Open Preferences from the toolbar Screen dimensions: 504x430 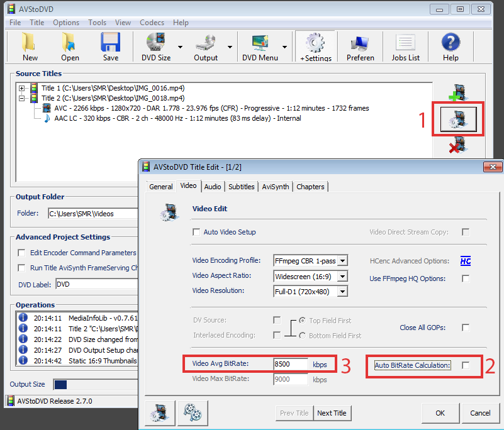(x=360, y=47)
